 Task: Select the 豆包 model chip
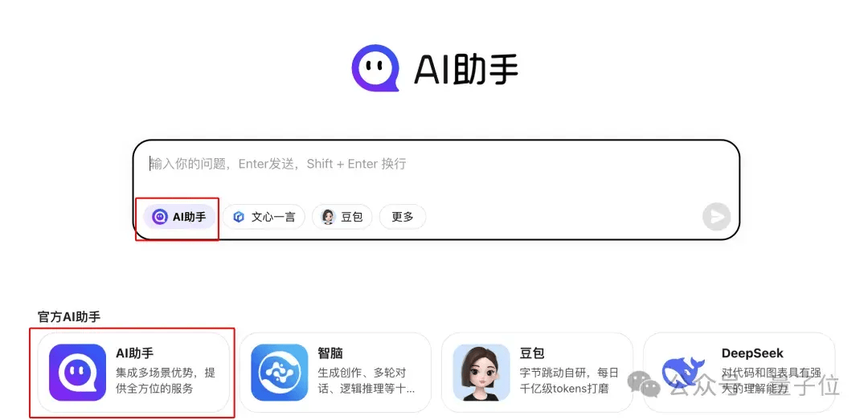(342, 217)
